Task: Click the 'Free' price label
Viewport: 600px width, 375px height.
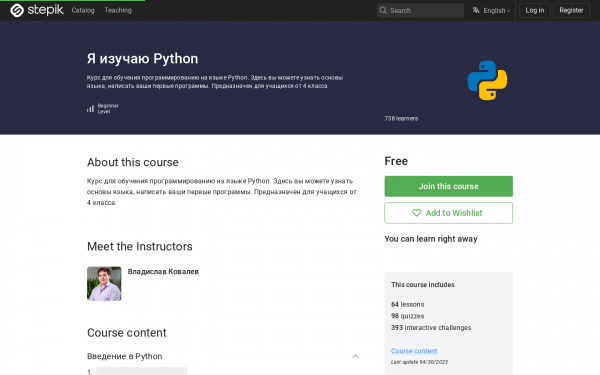Action: click(x=396, y=161)
